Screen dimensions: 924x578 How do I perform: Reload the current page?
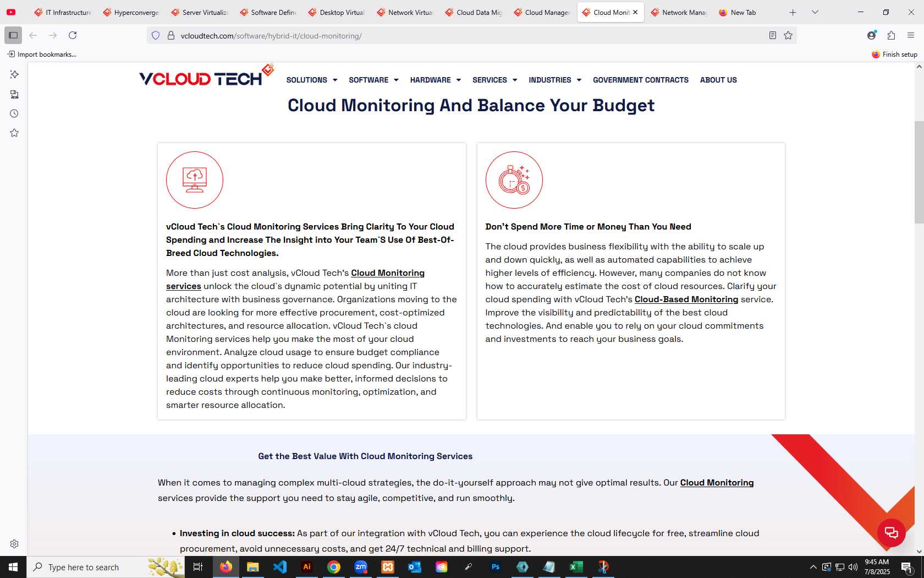tap(73, 35)
